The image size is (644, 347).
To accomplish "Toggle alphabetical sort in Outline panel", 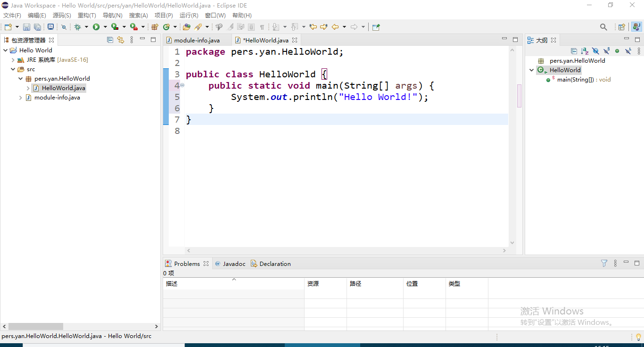I will [x=585, y=51].
